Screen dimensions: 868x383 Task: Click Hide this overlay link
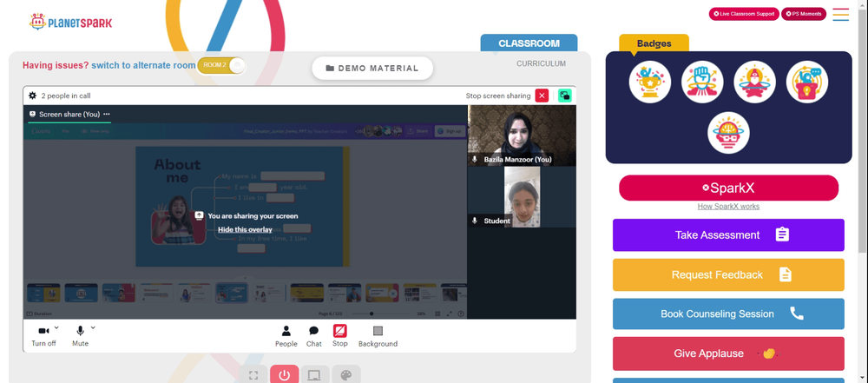(245, 229)
